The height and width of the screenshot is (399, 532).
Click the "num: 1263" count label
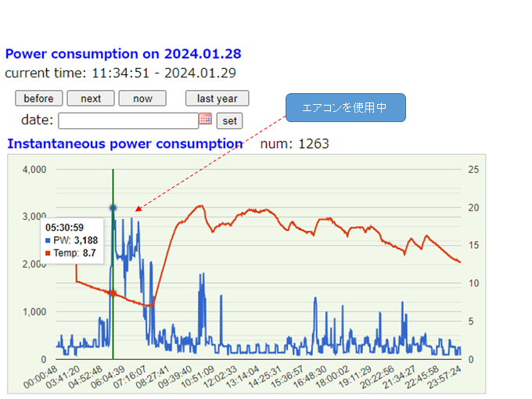pos(295,144)
